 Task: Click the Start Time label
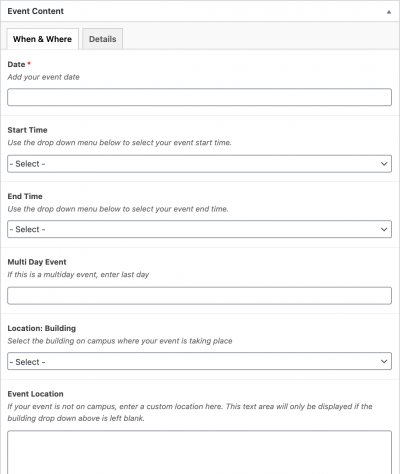pos(27,130)
